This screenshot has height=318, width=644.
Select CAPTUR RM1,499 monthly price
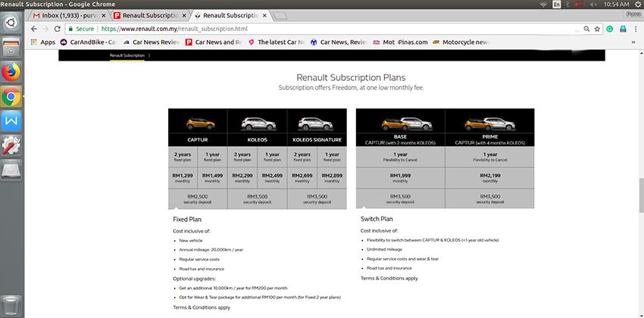212,178
